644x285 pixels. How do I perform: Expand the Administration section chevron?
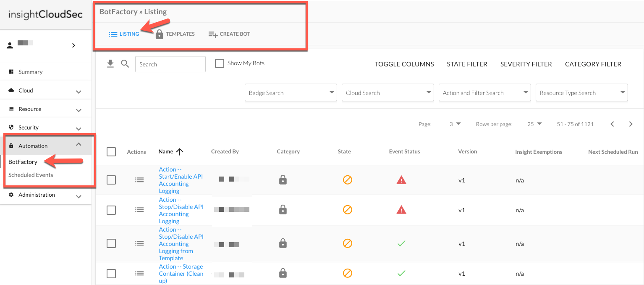[79, 196]
